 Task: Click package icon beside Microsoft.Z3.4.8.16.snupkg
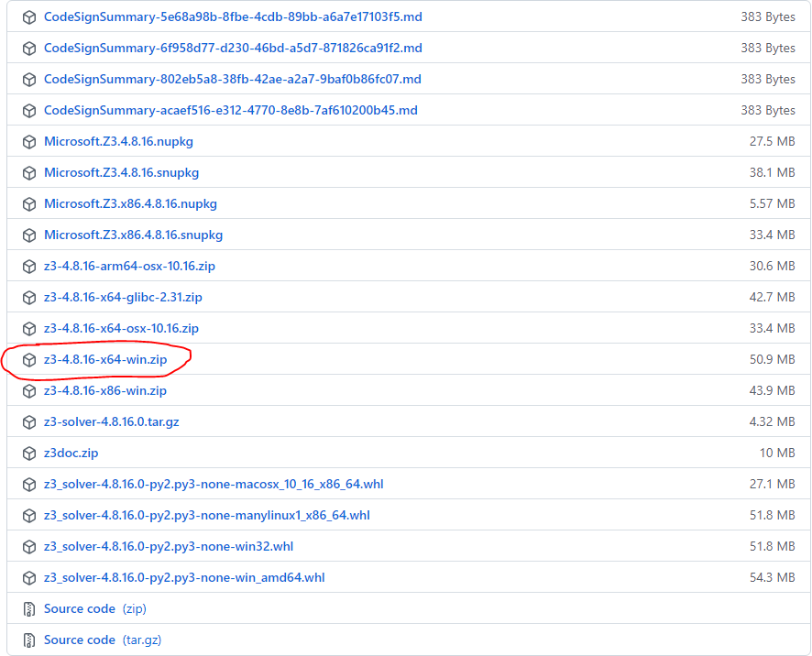(x=29, y=172)
